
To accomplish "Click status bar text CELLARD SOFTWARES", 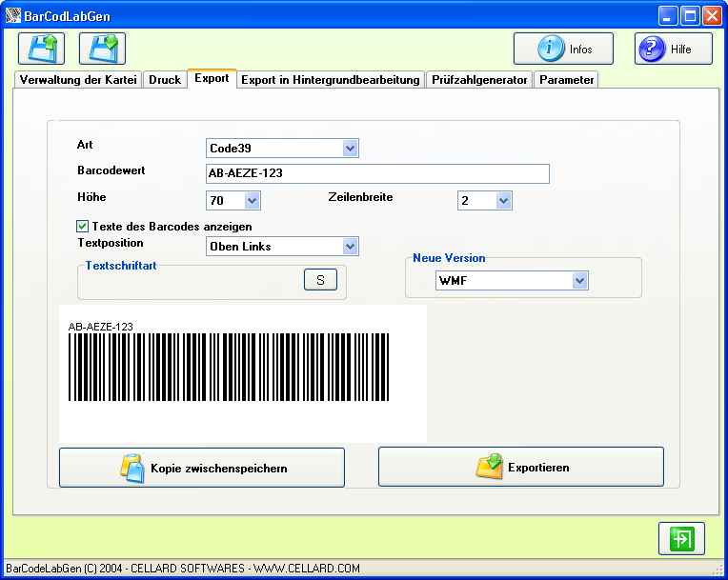I will pos(188,569).
